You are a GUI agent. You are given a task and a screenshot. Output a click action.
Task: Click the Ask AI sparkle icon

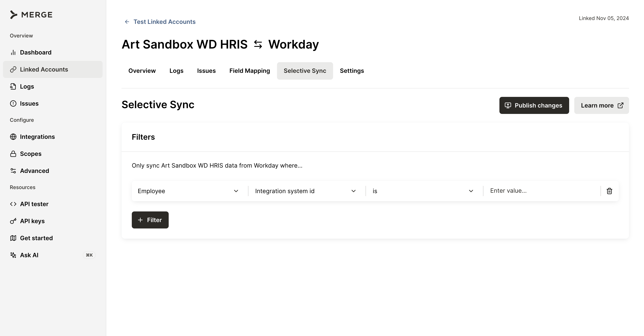[x=13, y=255]
